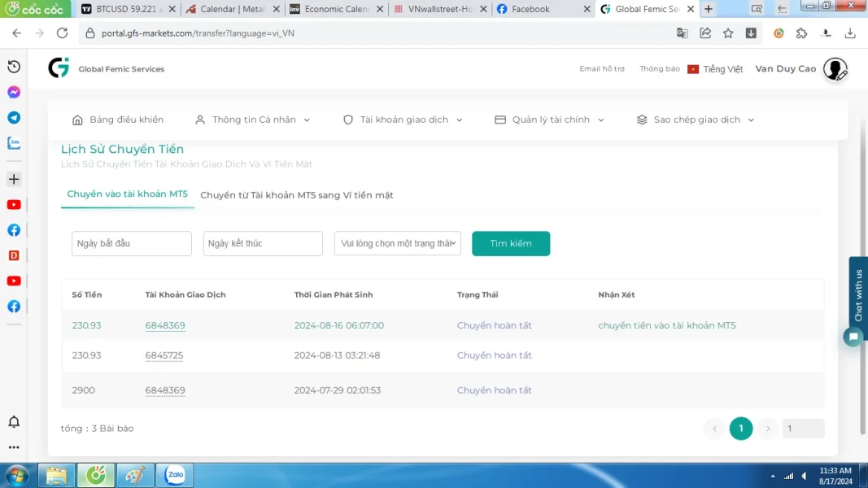Screen dimensions: 868x488
Task: Open Paint from the taskbar
Action: [135, 475]
